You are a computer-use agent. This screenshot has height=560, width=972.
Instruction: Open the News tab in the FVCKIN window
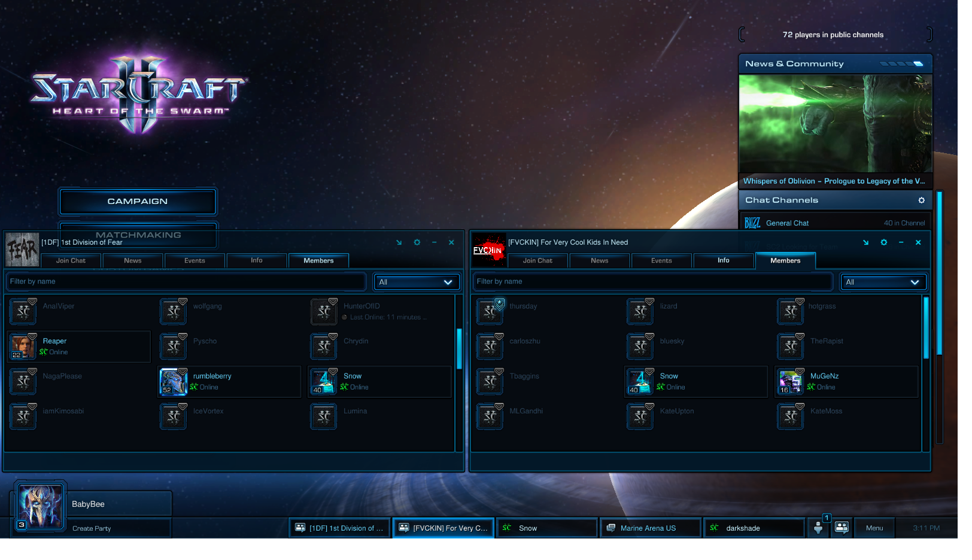[x=600, y=261]
